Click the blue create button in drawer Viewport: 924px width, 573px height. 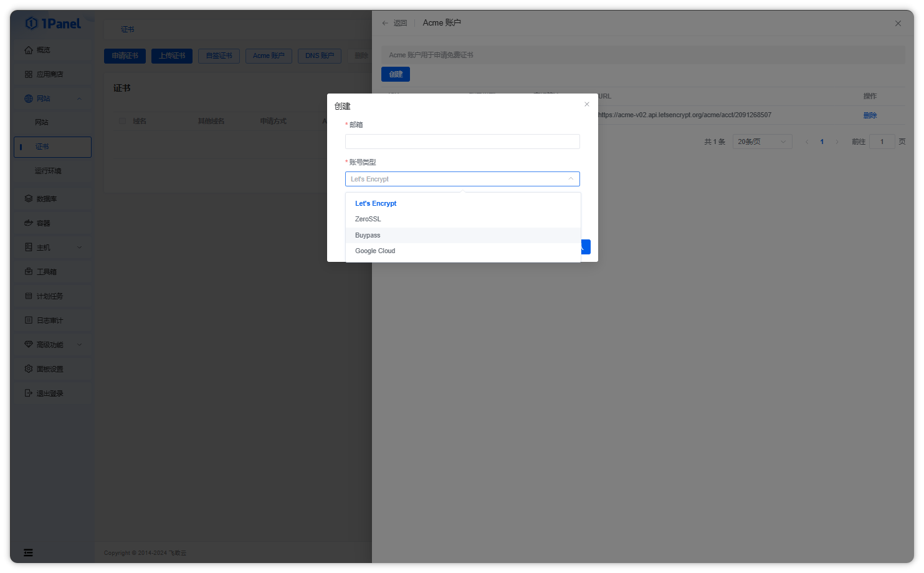tap(396, 74)
